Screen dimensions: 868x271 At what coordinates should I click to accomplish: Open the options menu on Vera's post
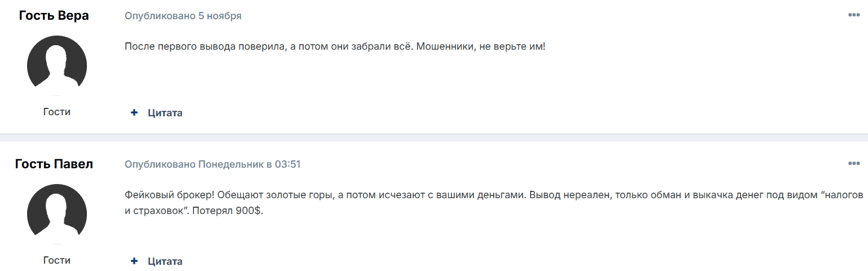(853, 15)
